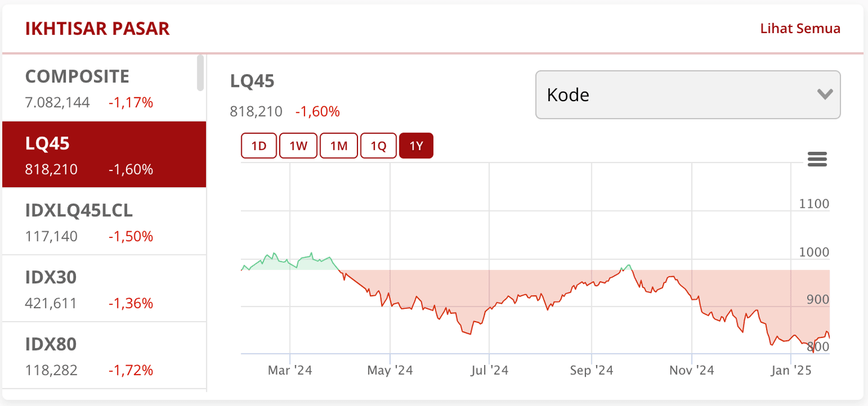This screenshot has height=406, width=868.
Task: View the IDX30 index details
Action: [x=102, y=289]
